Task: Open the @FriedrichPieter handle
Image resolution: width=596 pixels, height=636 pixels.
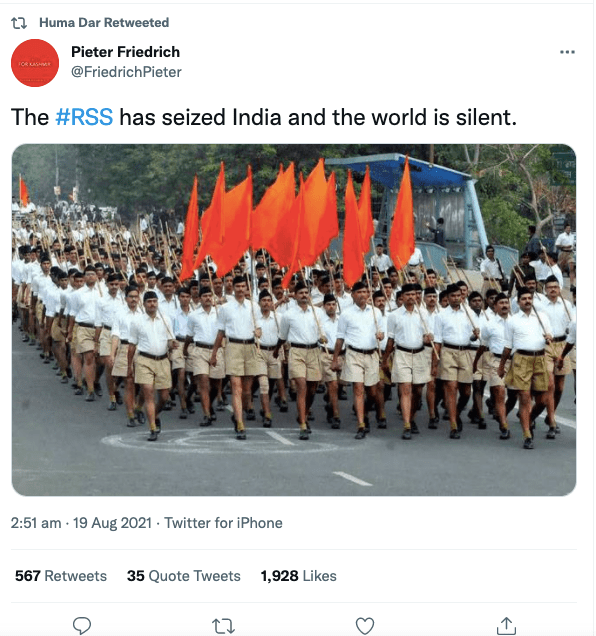Action: pos(126,72)
